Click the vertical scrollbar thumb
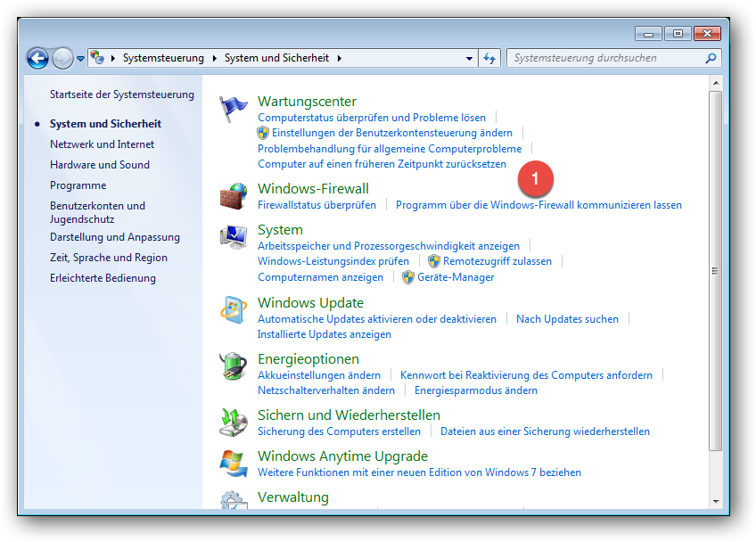The height and width of the screenshot is (542, 756). coord(716,270)
